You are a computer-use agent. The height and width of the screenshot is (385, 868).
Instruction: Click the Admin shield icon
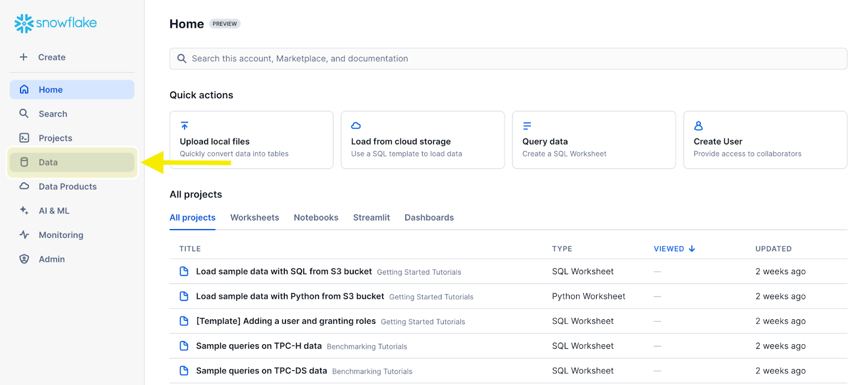(x=24, y=259)
